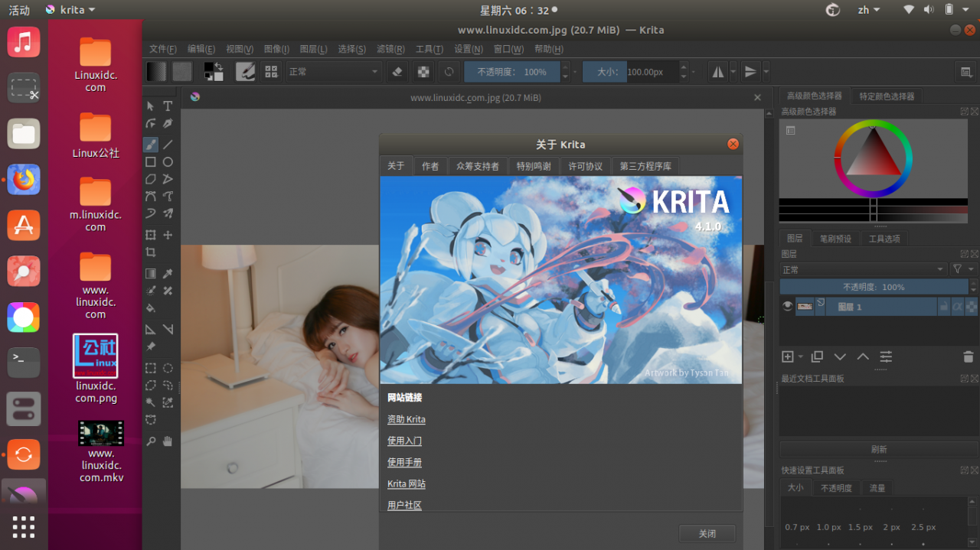Select the Pan hand tool
980x550 pixels.
(x=168, y=441)
